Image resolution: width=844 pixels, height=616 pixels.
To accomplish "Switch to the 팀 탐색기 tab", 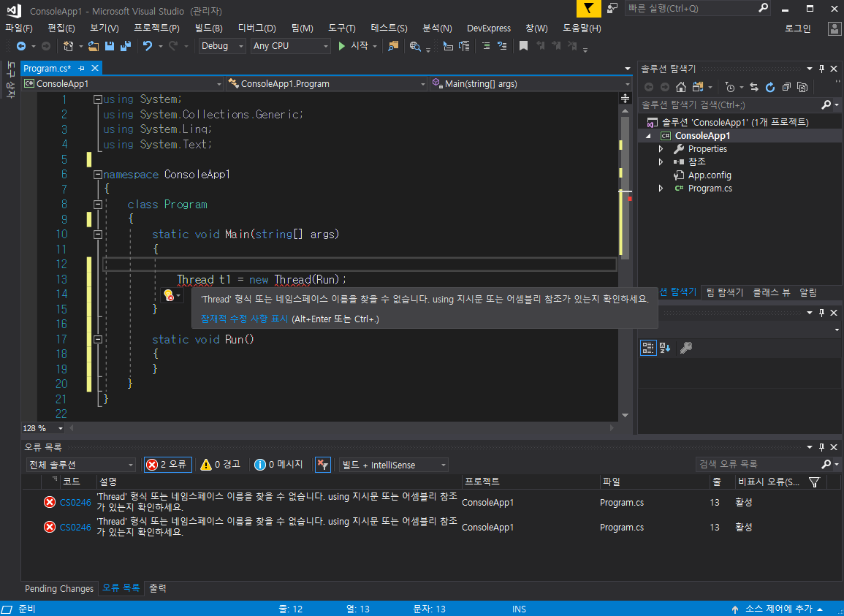I will click(x=724, y=292).
